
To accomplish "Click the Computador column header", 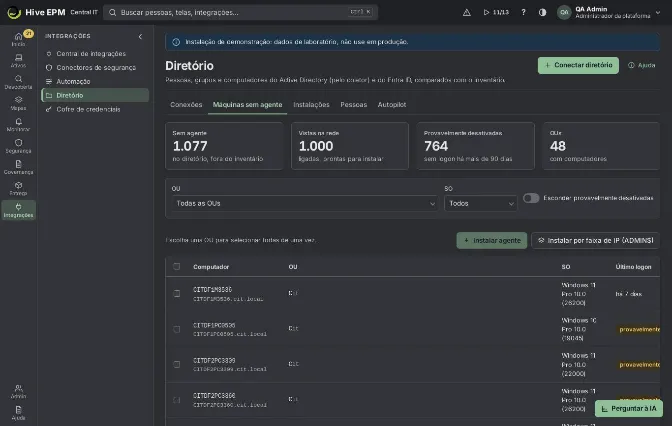I will (211, 267).
